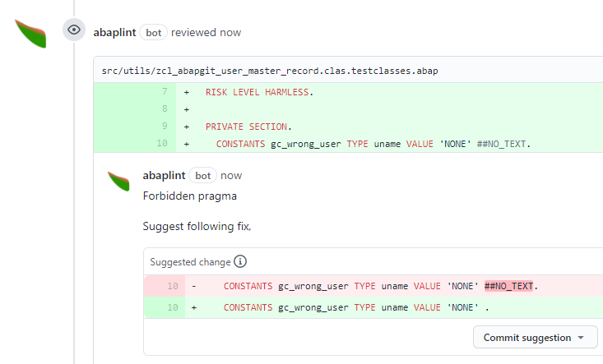Screen dimensions: 603x364
Task: Click the bot badge in the comment header
Action: pyautogui.click(x=202, y=176)
